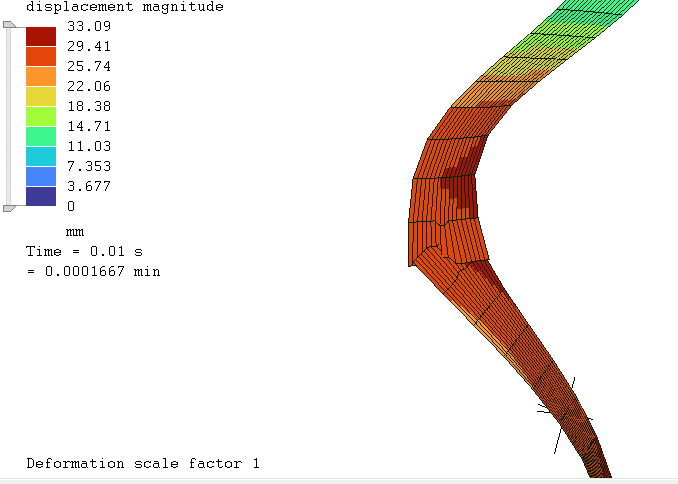
Task: Pick the lime green legend color band
Action: click(x=41, y=117)
